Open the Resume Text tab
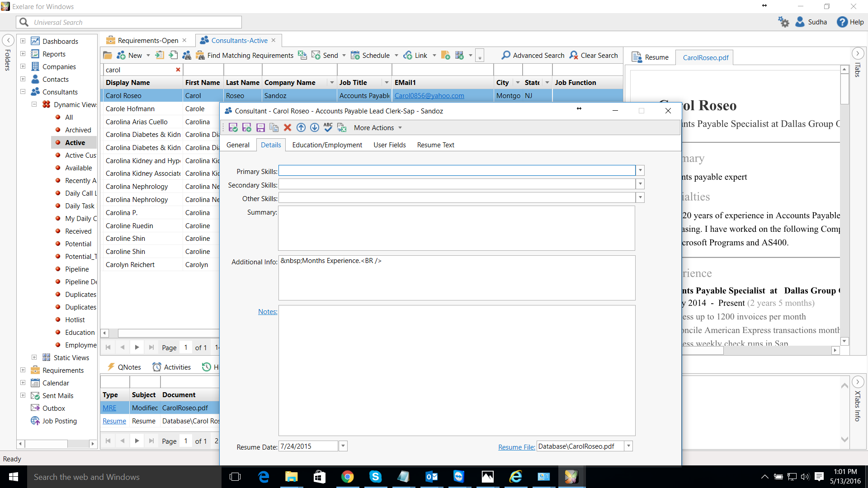868x488 pixels. click(x=436, y=145)
